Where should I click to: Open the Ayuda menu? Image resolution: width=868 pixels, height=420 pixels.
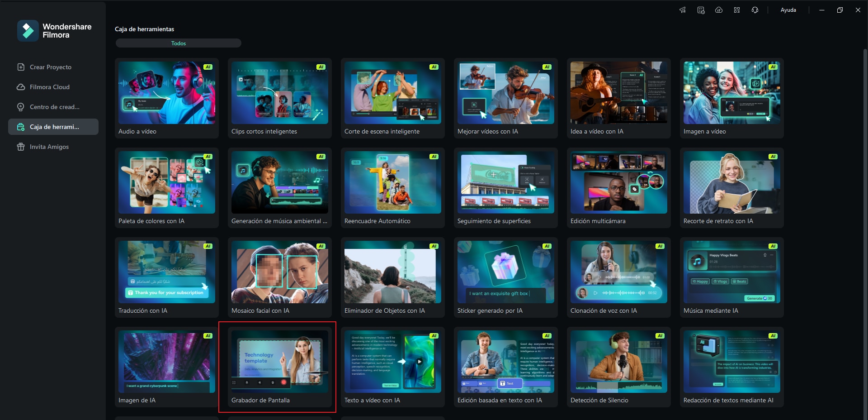click(788, 10)
